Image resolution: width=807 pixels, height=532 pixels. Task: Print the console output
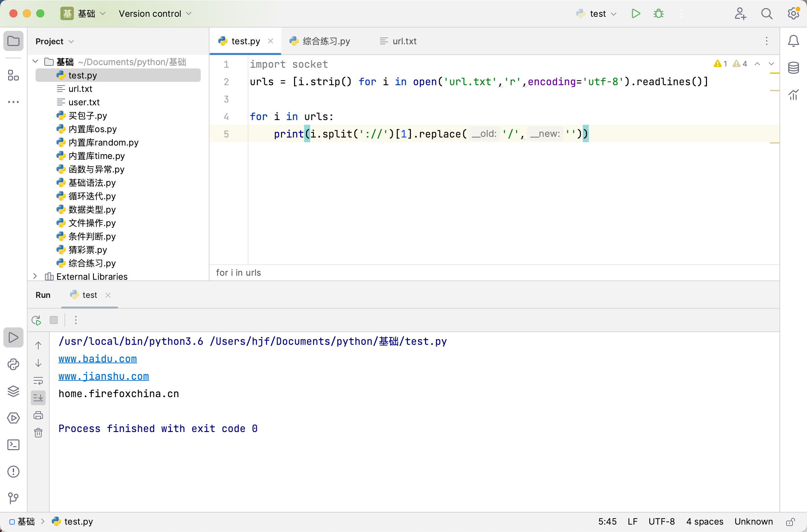coord(38,415)
